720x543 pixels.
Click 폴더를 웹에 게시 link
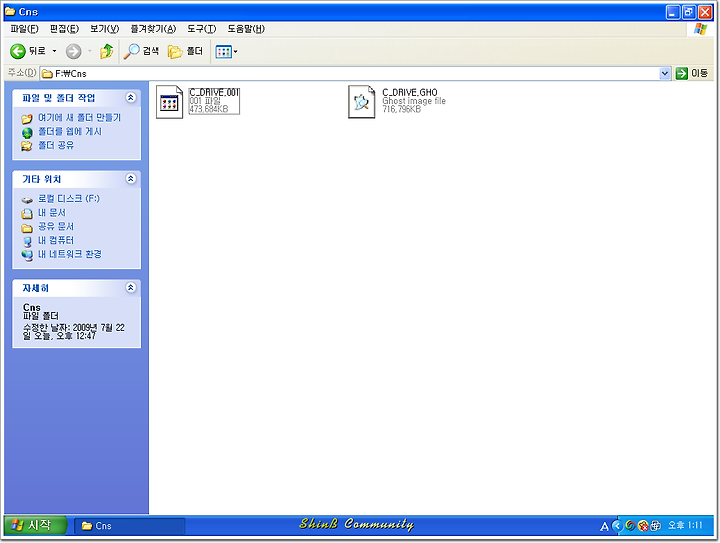click(x=70, y=132)
